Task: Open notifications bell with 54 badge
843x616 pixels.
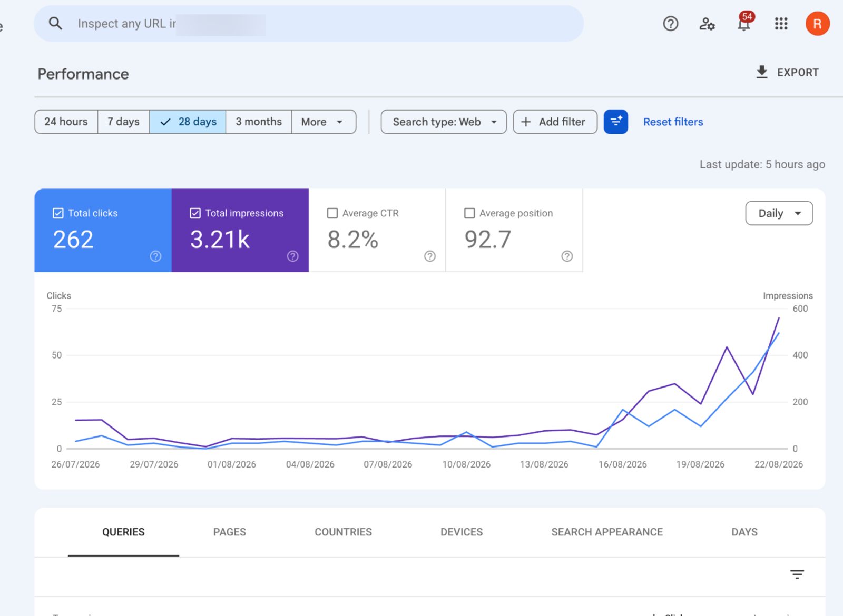Action: (x=744, y=23)
